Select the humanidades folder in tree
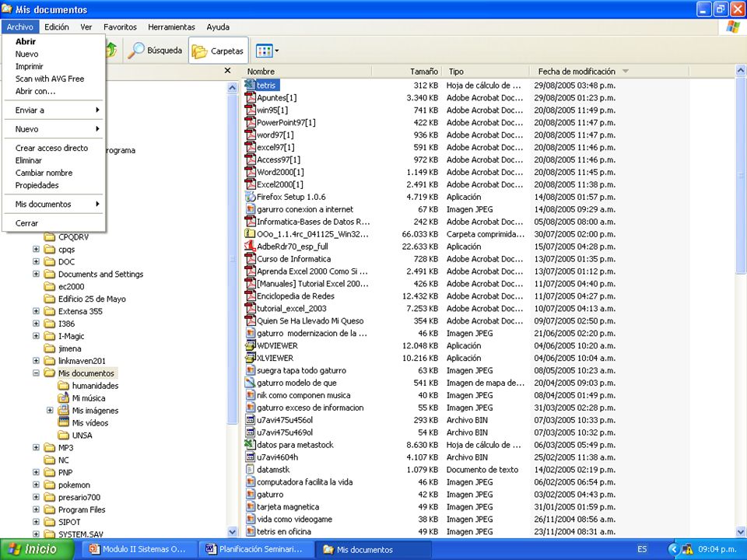The width and height of the screenshot is (747, 560). click(95, 386)
